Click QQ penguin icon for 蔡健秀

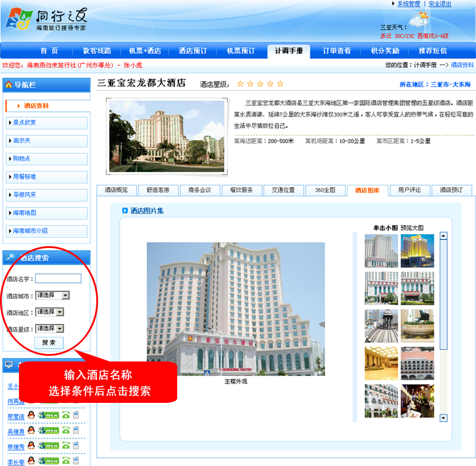pos(31,445)
